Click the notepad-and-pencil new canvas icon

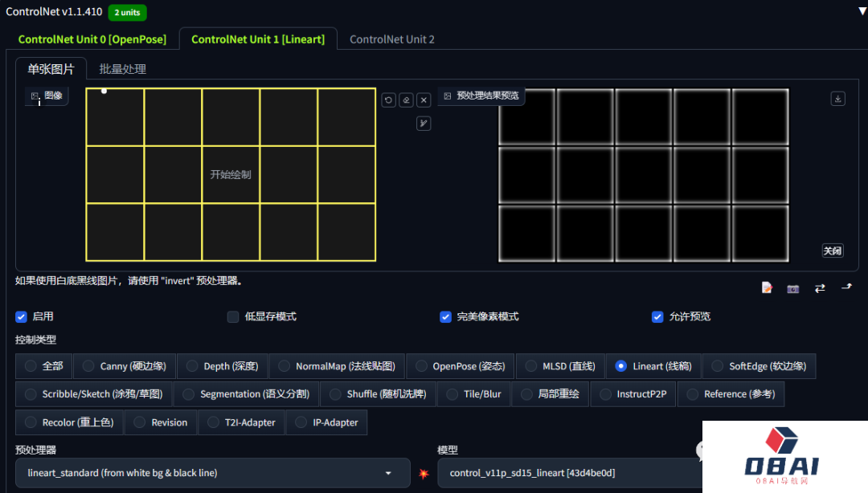pyautogui.click(x=768, y=287)
